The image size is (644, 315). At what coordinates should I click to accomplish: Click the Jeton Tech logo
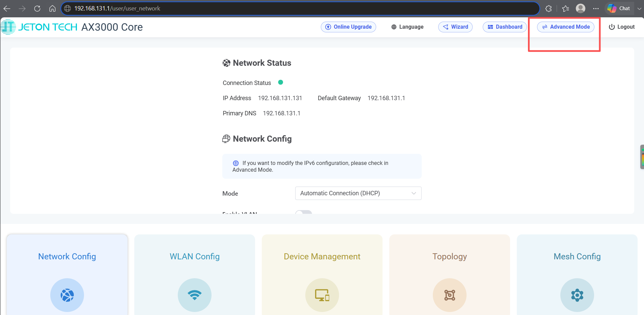[x=39, y=27]
